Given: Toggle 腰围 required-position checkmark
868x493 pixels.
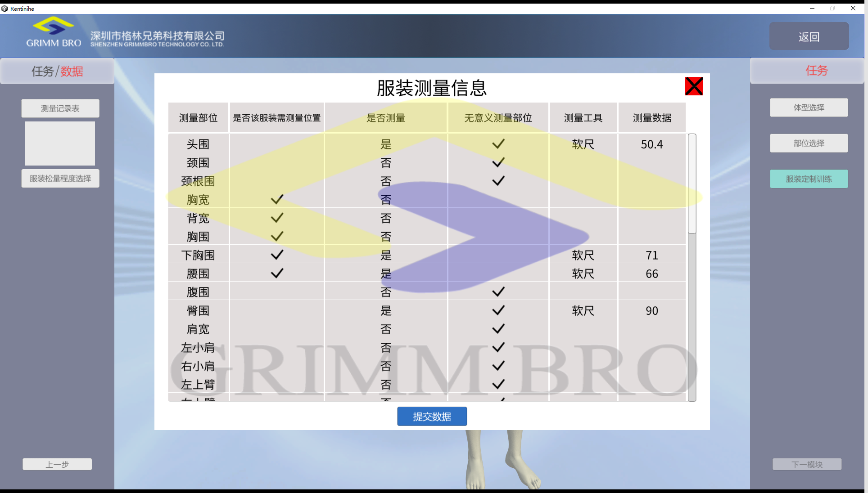Looking at the screenshot, I should 277,273.
